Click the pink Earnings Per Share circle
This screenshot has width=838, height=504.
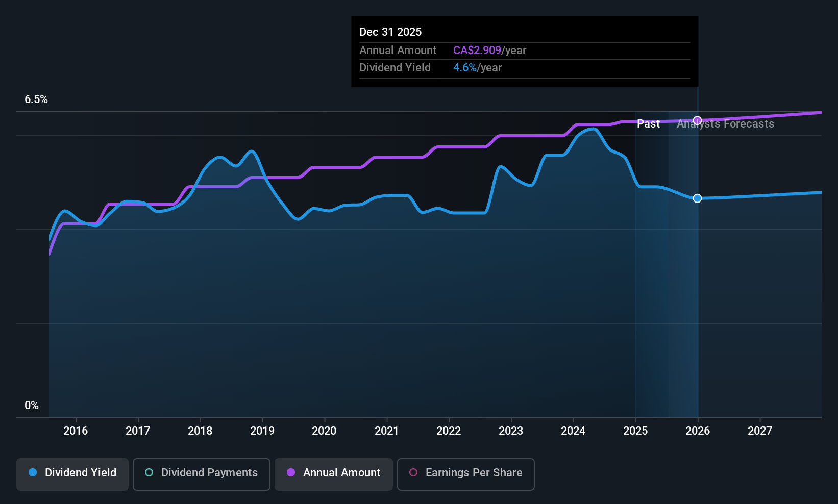[413, 472]
